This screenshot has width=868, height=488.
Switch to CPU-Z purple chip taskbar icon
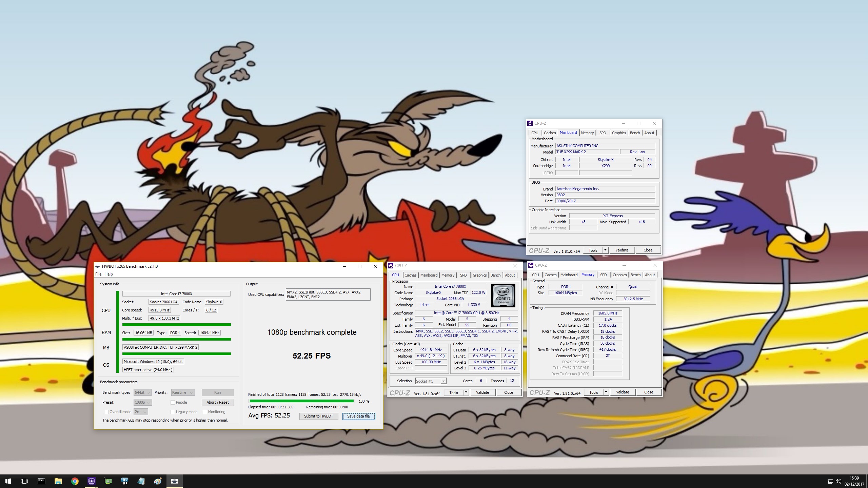click(x=91, y=481)
